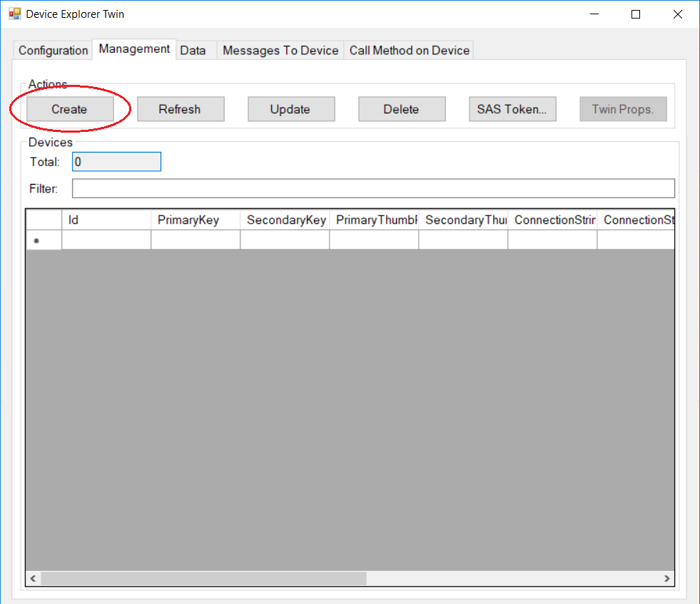Click the horizontal scrollbar left arrow
The image size is (700, 604).
(34, 578)
